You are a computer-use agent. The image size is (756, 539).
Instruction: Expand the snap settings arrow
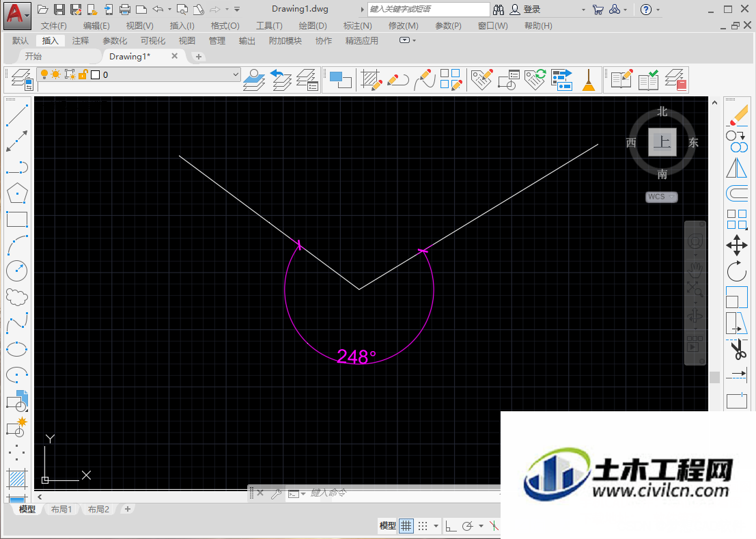click(436, 525)
